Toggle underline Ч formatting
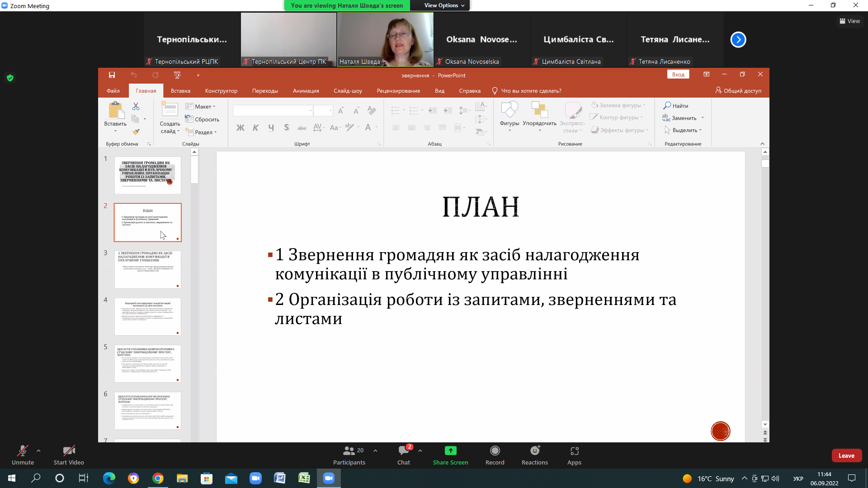The height and width of the screenshot is (488, 868). 271,128
